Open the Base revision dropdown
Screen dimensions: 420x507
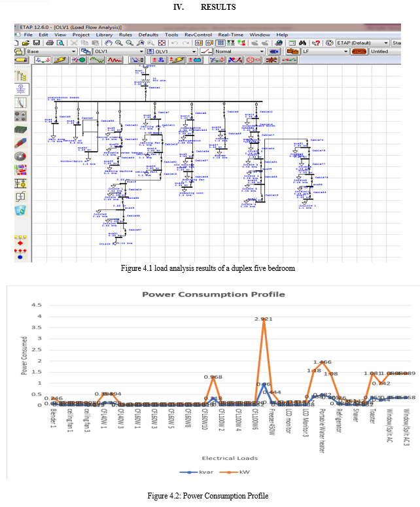click(51, 52)
